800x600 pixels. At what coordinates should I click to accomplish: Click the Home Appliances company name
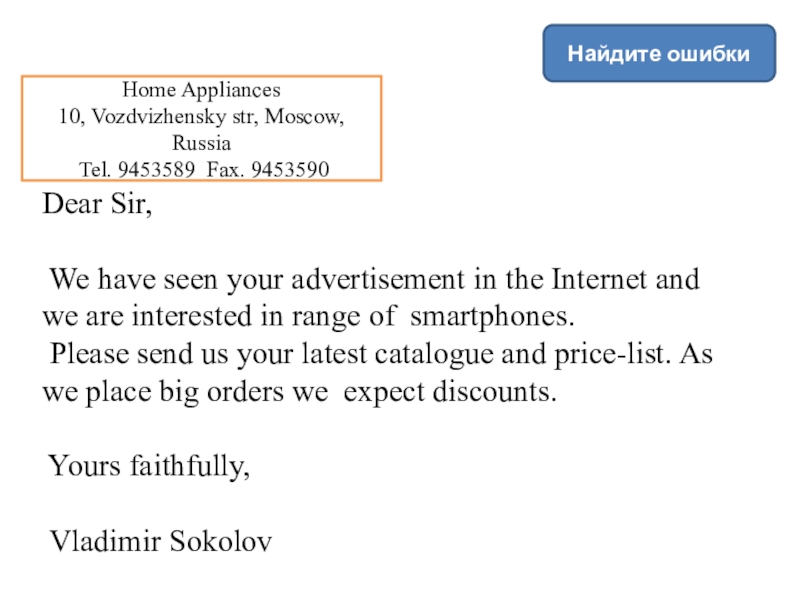pos(201,88)
